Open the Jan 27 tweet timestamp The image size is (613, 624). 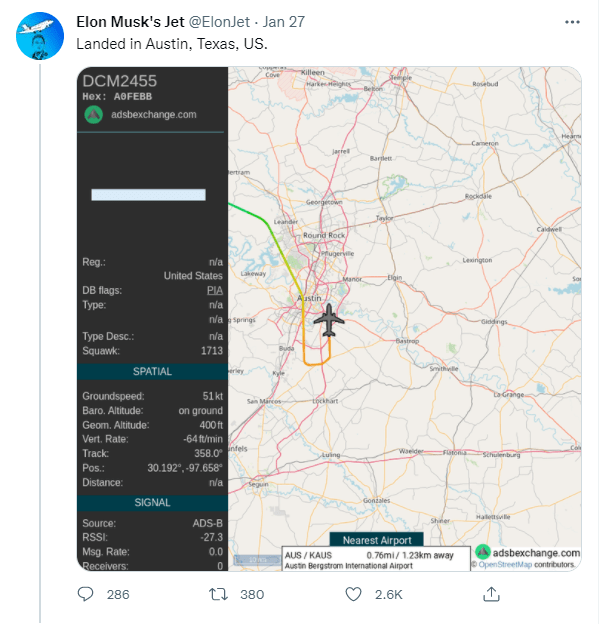(x=283, y=22)
